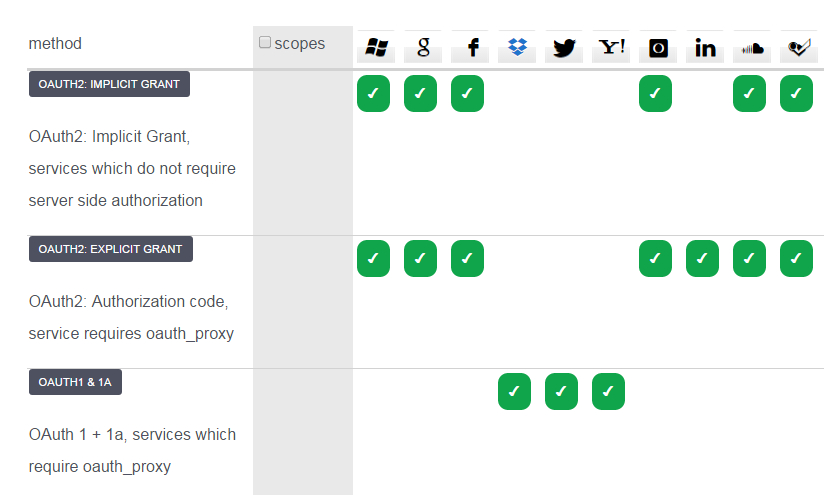Click the Facebook icon
This screenshot has width=824, height=495.
click(470, 47)
